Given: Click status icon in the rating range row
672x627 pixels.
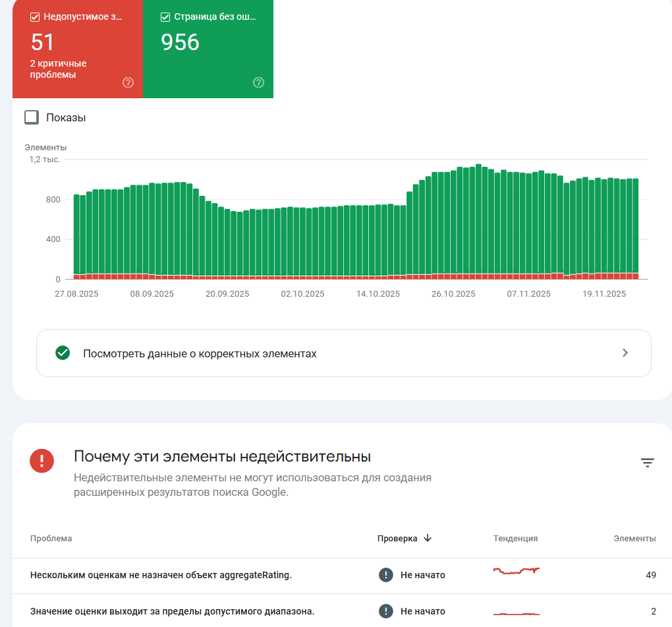Looking at the screenshot, I should [385, 611].
